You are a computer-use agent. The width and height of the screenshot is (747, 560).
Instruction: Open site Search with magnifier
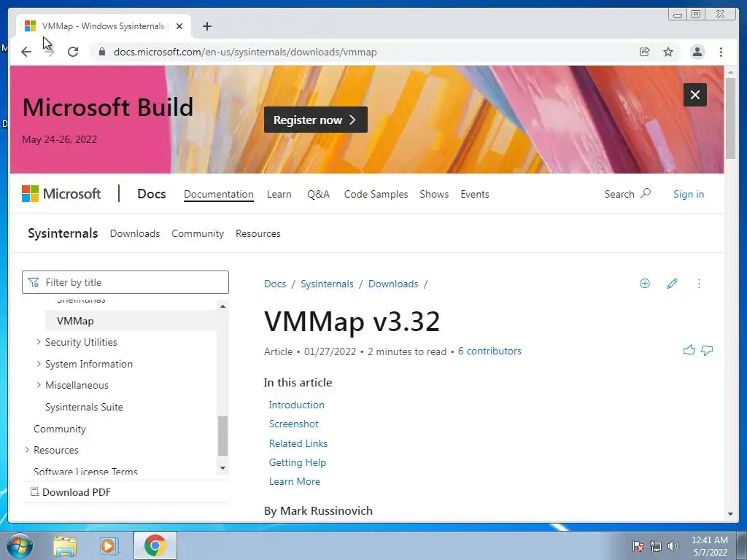point(627,194)
